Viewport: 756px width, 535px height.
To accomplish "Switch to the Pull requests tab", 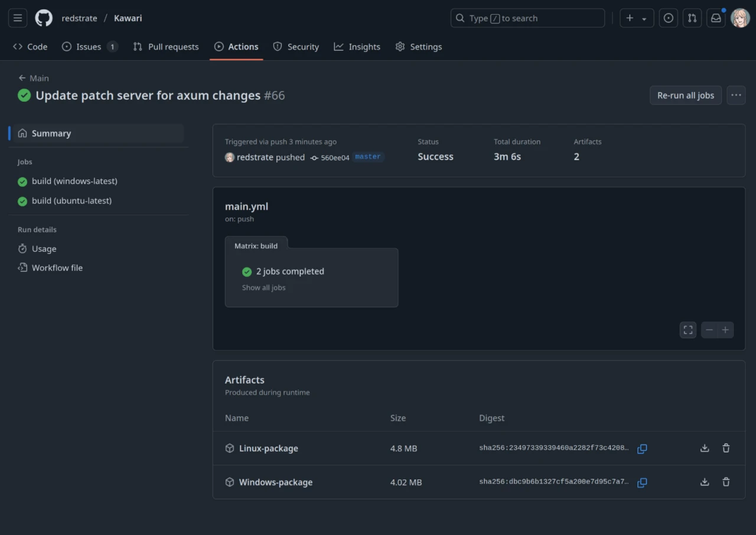I will point(166,47).
